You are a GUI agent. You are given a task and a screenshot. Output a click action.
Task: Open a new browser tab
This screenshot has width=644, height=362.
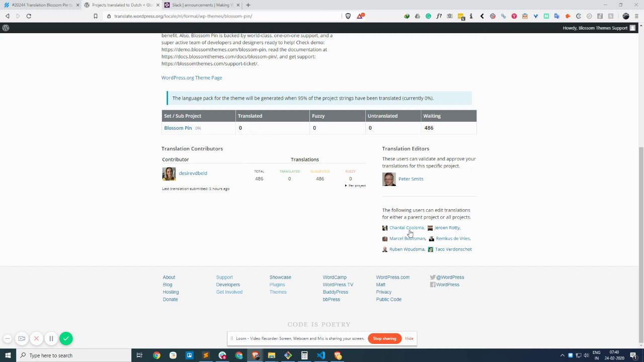tap(248, 5)
